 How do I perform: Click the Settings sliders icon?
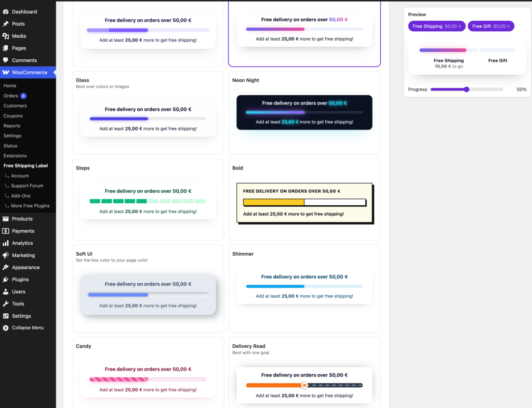(x=6, y=315)
